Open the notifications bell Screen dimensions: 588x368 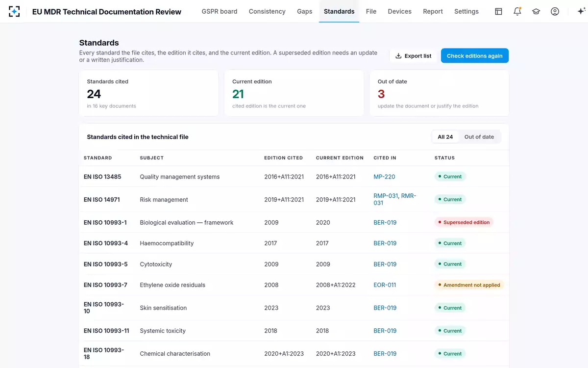point(517,11)
